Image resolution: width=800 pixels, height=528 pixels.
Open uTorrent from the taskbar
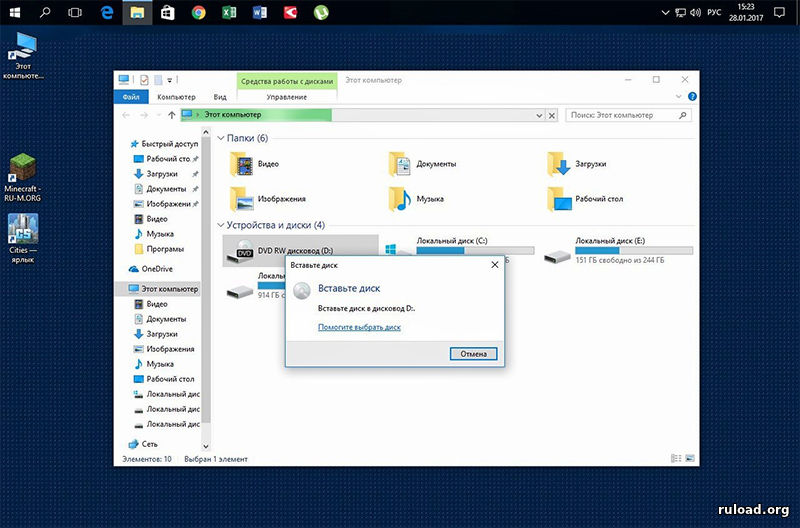[321, 12]
